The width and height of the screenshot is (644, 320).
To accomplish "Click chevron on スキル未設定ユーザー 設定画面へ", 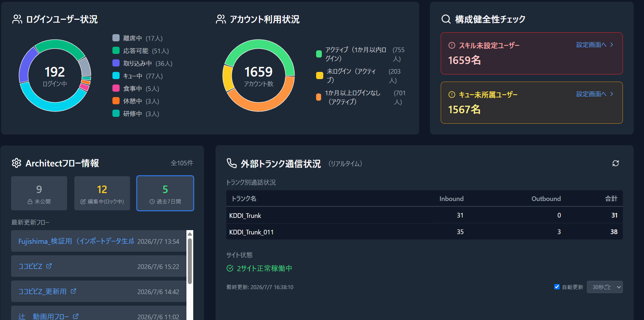I will click(x=612, y=45).
